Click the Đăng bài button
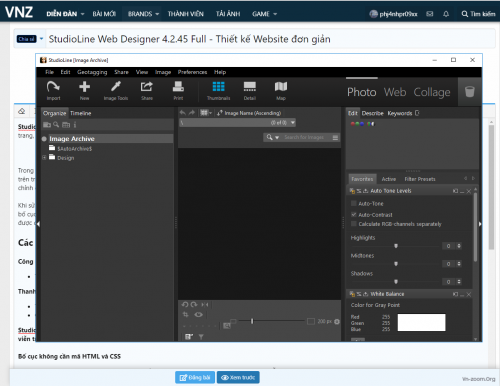This screenshot has height=386, width=500. coord(195,377)
